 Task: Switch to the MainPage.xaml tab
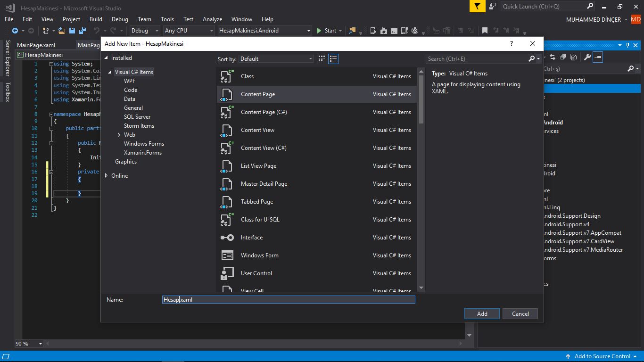[36, 45]
